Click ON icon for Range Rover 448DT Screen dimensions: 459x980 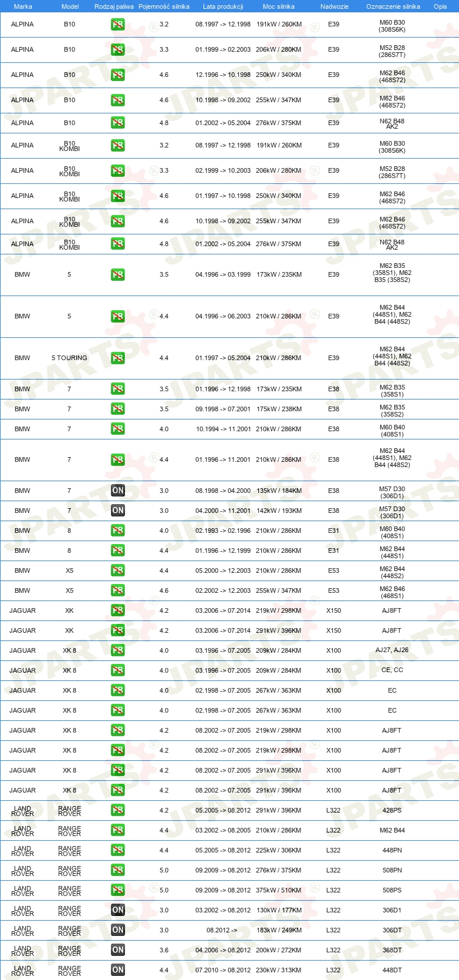[x=118, y=970]
